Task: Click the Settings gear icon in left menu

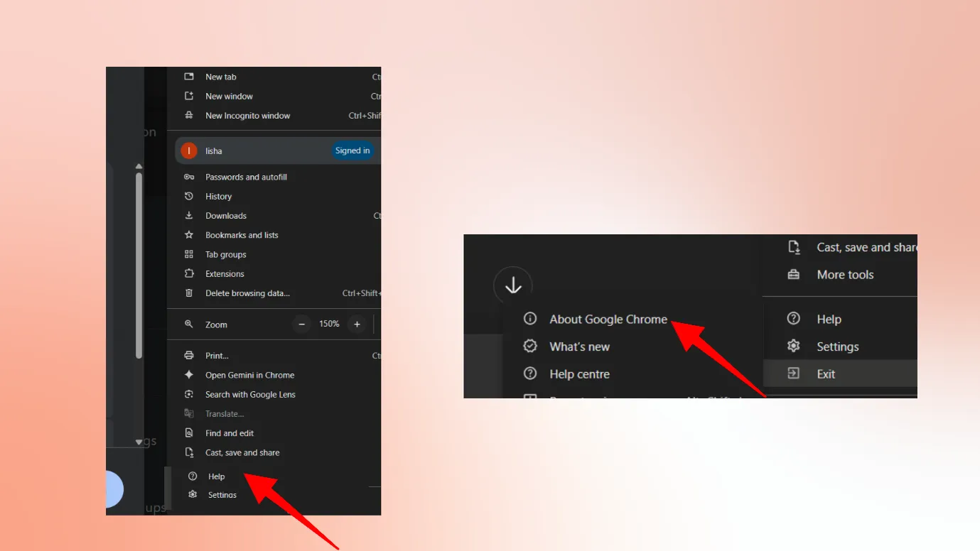Action: 193,494
